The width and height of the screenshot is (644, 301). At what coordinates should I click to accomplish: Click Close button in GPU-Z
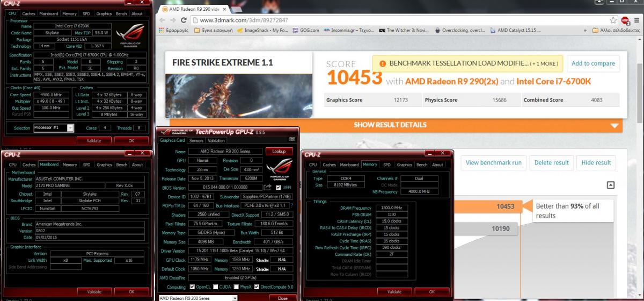coord(282,298)
